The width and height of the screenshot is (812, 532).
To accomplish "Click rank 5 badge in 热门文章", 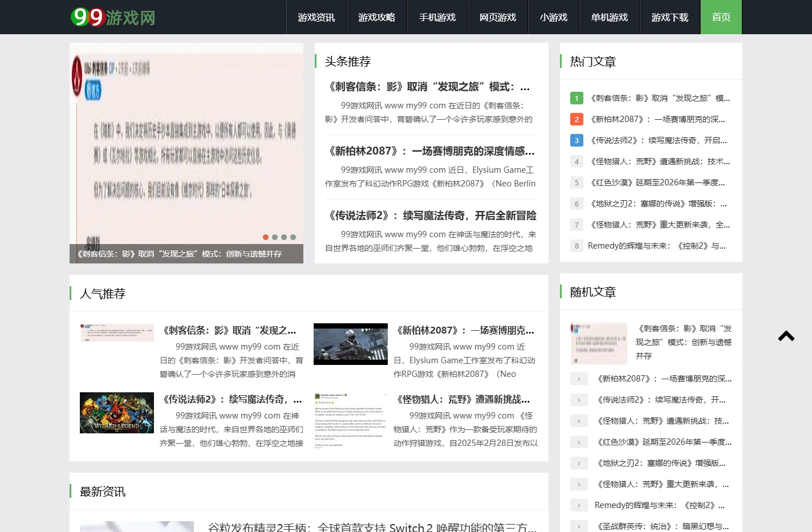I will pyautogui.click(x=576, y=182).
